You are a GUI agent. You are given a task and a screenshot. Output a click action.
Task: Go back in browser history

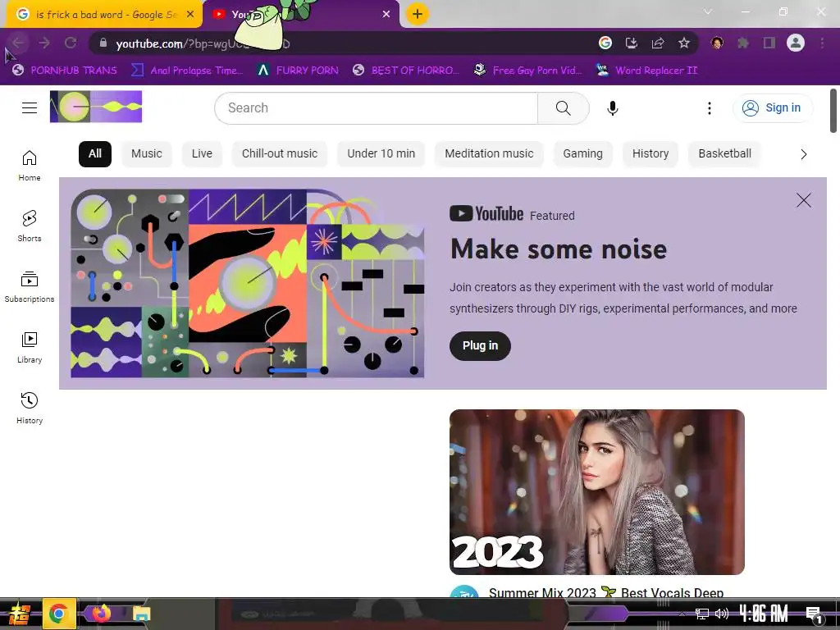[x=18, y=43]
